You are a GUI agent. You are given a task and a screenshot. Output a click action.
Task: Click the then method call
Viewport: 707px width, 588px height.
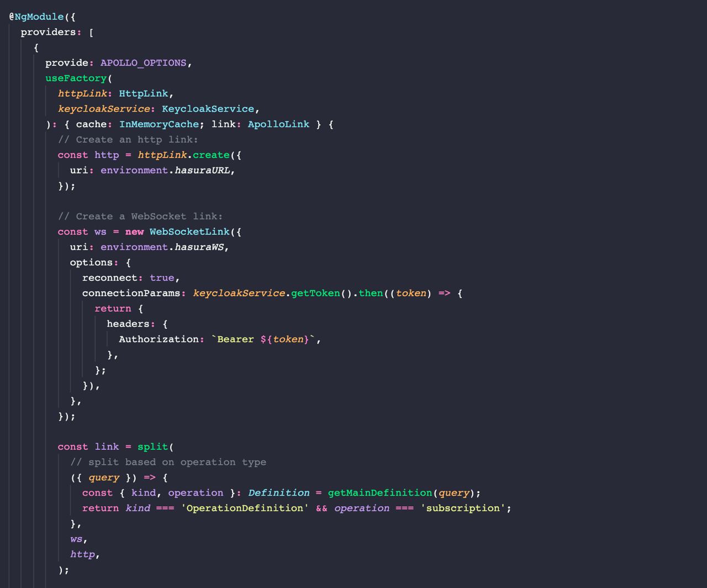pos(371,293)
